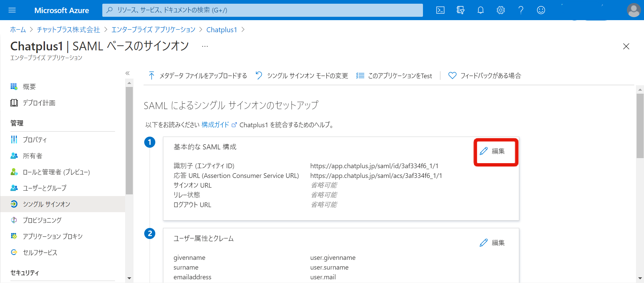Click the main pane scroll-up arrow
Screen dimensions: 644x283
pyautogui.click(x=640, y=89)
